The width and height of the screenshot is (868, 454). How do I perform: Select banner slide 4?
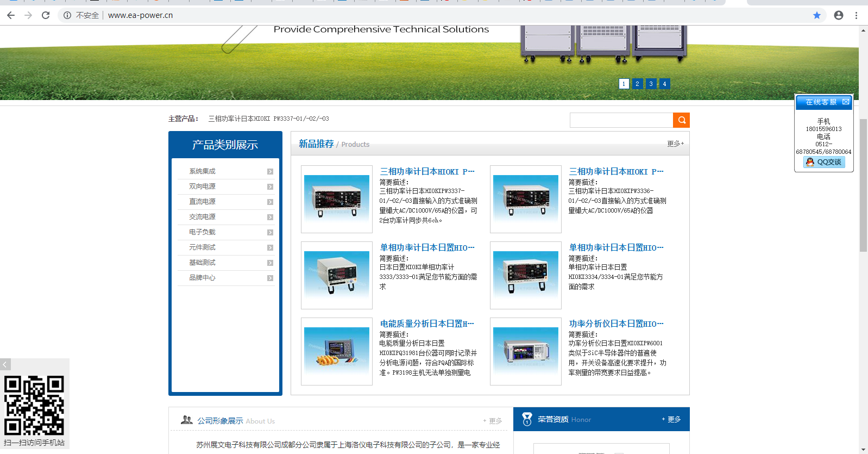pos(664,84)
